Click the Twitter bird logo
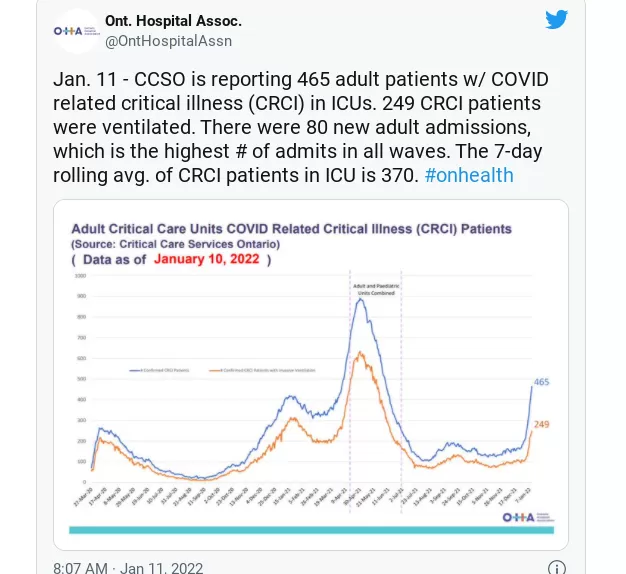This screenshot has width=626, height=574. pos(556,19)
